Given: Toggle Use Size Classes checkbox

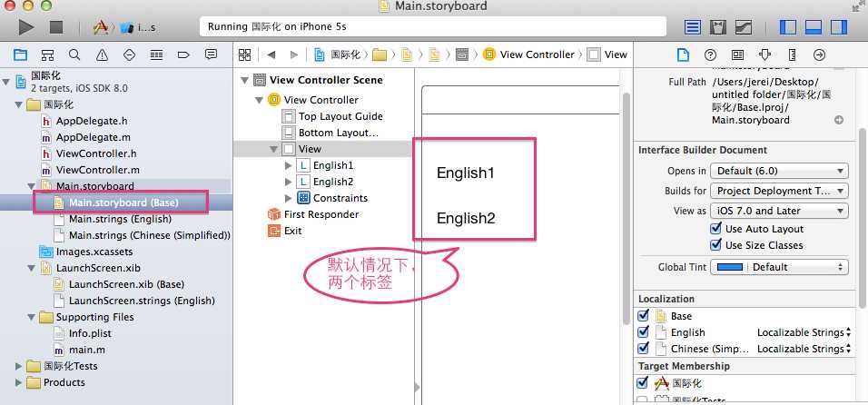Looking at the screenshot, I should [715, 244].
